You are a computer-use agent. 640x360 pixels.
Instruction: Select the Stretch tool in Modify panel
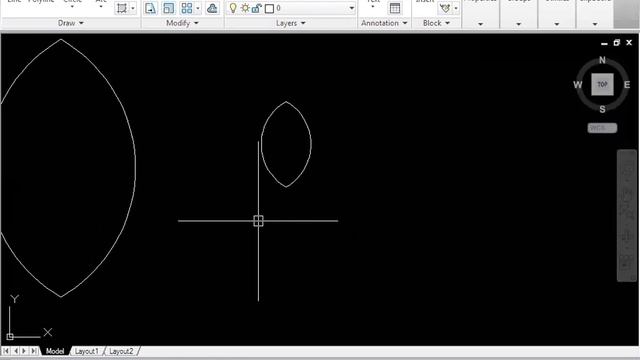(150, 8)
